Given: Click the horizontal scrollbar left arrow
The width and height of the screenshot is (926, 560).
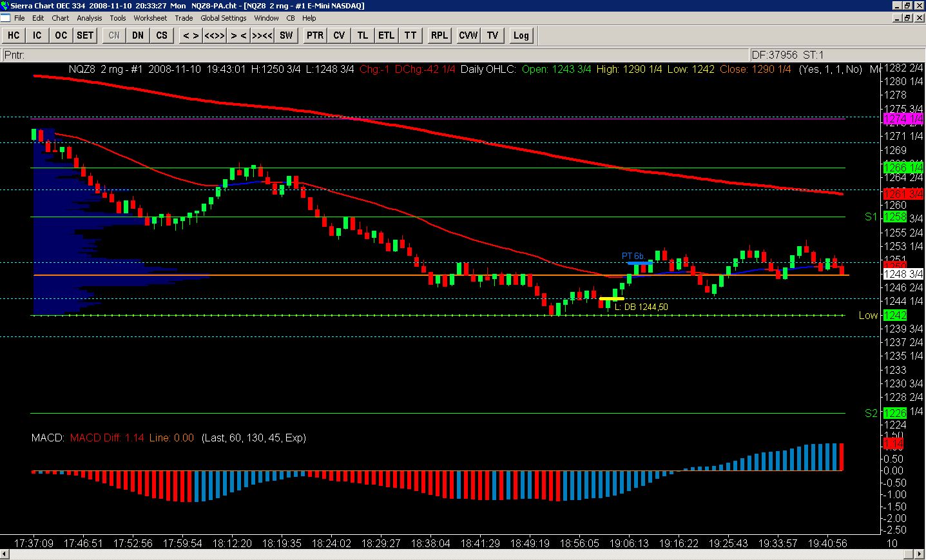Looking at the screenshot, I should [5, 555].
